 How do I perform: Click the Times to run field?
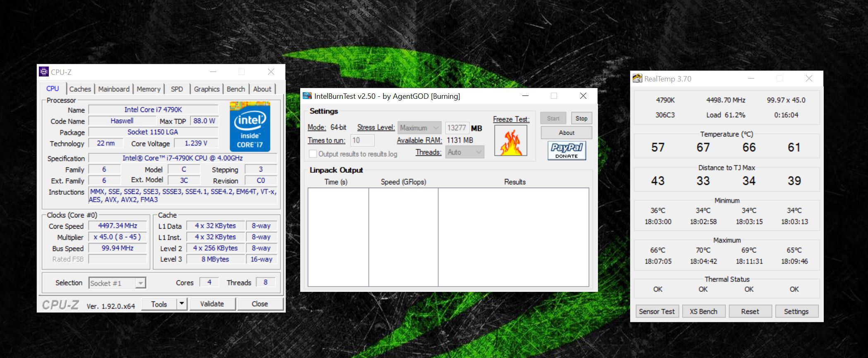point(362,140)
